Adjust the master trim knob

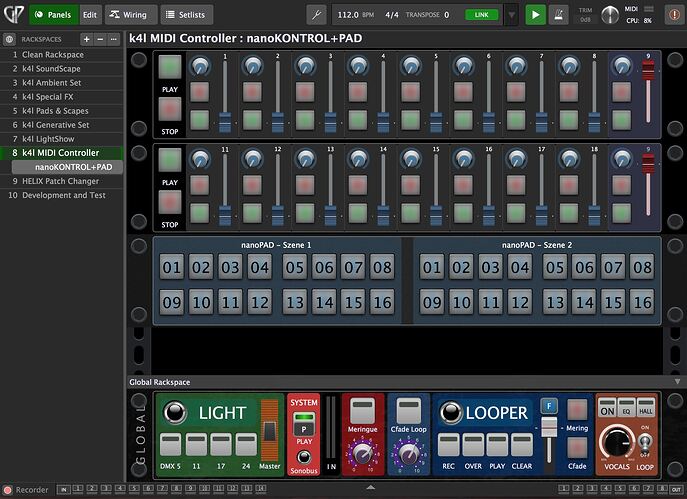(609, 15)
